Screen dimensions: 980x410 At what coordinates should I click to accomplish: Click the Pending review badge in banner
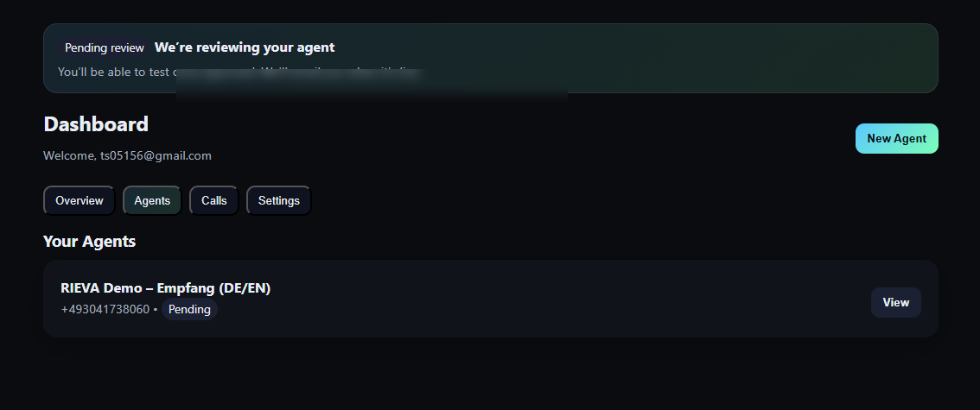tap(104, 48)
